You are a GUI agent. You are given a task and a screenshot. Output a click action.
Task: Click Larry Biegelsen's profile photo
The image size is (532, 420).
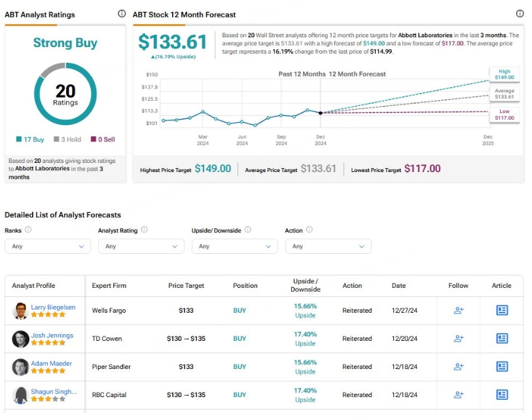(x=20, y=311)
